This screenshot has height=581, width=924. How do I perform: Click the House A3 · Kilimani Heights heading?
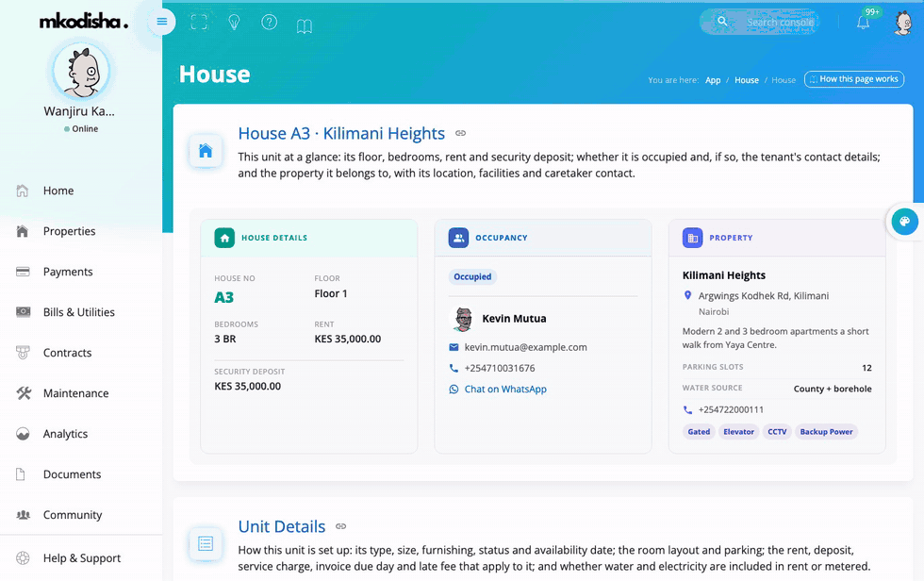341,134
